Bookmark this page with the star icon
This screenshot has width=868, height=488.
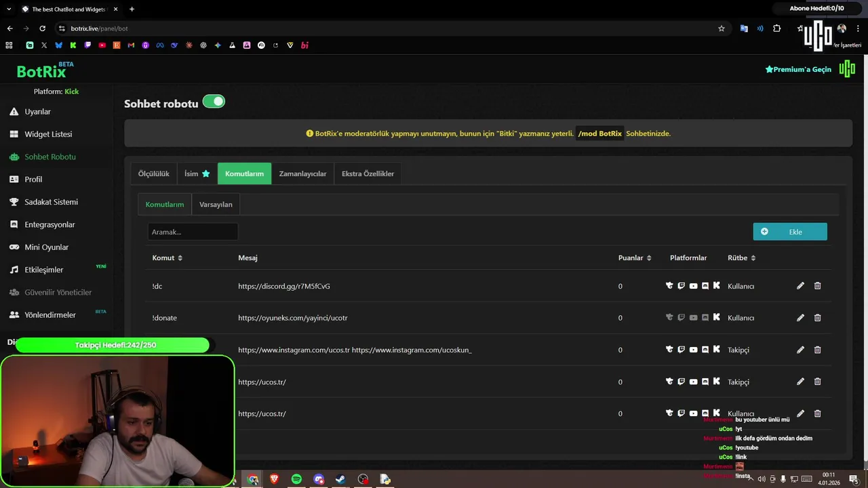pyautogui.click(x=722, y=28)
